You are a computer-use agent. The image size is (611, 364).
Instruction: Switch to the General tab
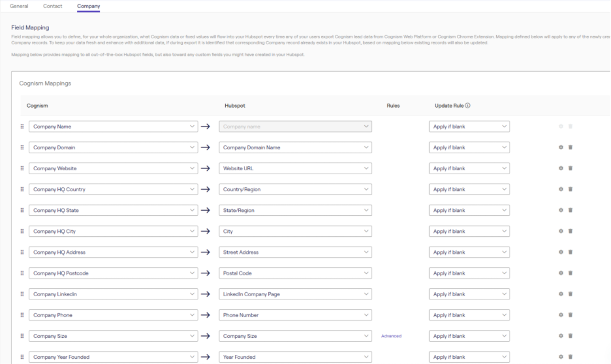tap(19, 6)
